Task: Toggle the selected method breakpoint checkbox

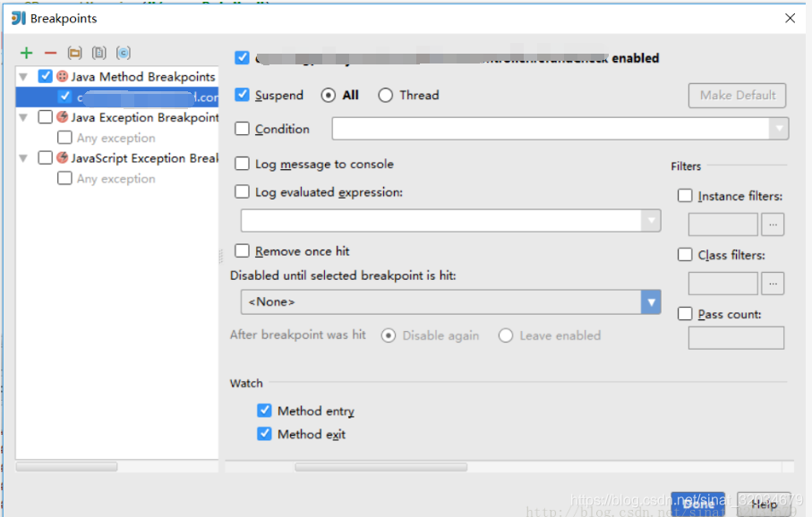Action: (x=64, y=97)
